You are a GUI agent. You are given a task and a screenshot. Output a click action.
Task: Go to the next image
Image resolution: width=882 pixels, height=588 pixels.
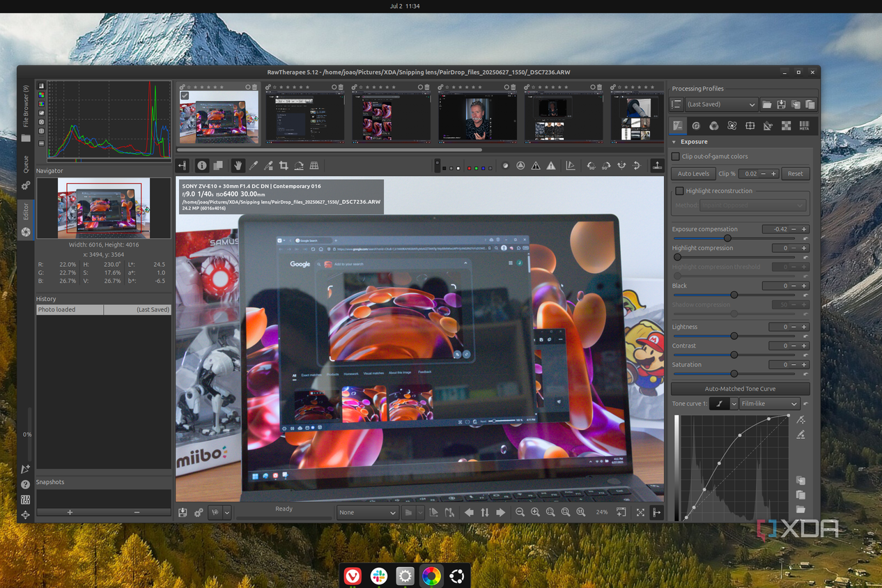click(500, 512)
